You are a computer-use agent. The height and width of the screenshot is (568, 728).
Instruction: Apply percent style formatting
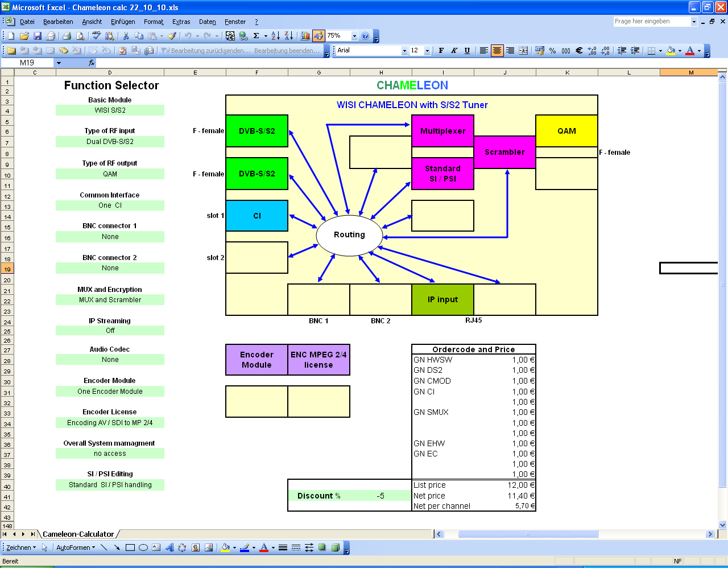[x=552, y=51]
